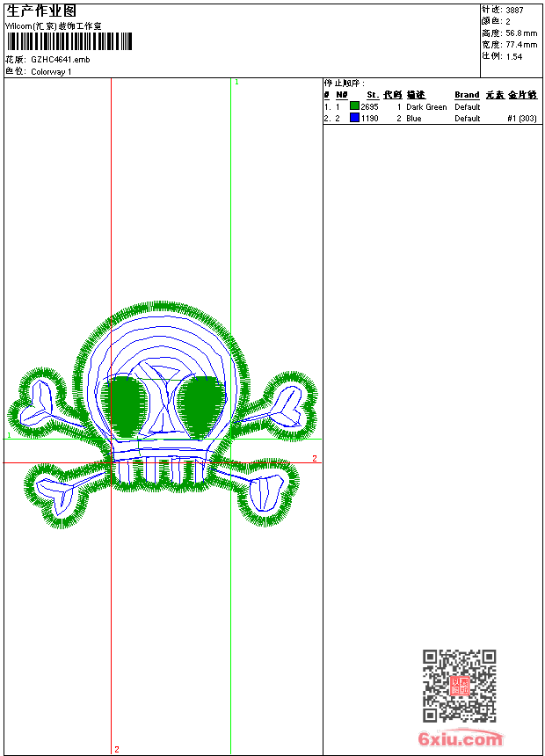Click the 'Brand' column header
The width and height of the screenshot is (545, 756).
467,95
